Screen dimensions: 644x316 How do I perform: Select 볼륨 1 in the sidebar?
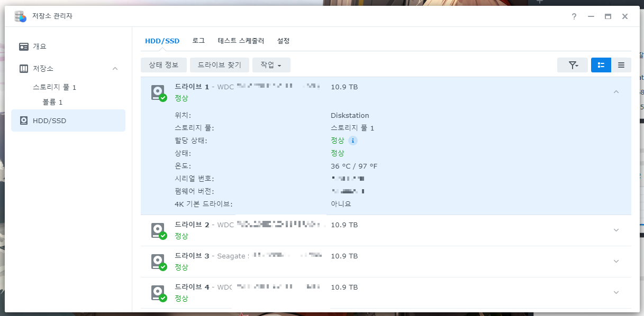click(53, 102)
